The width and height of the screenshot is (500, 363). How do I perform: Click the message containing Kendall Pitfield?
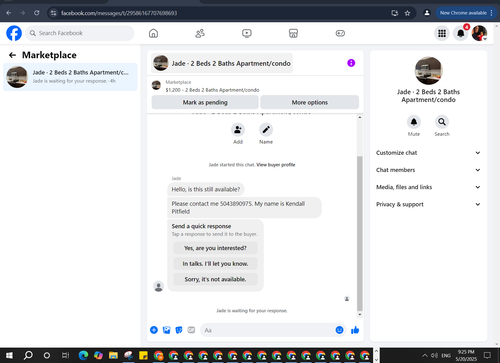tap(244, 207)
